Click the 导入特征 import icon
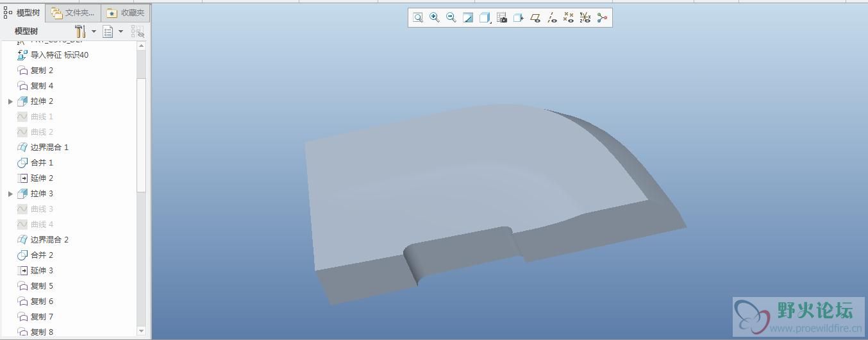 (x=22, y=55)
